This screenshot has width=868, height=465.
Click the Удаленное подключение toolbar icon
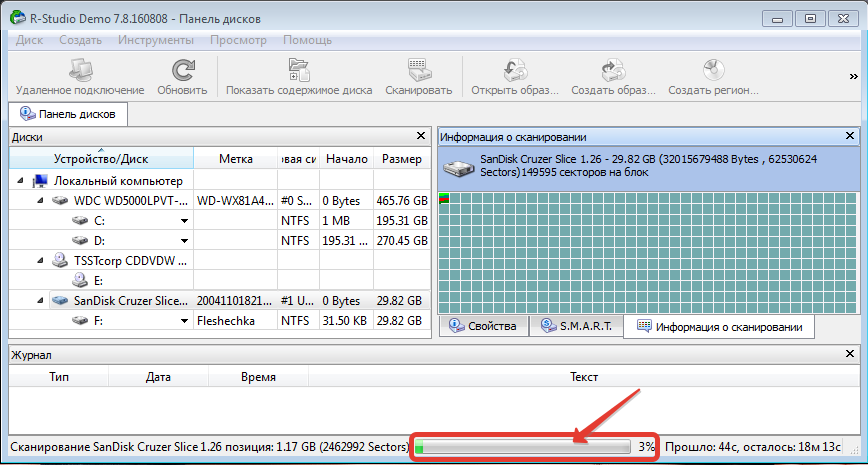pyautogui.click(x=79, y=71)
